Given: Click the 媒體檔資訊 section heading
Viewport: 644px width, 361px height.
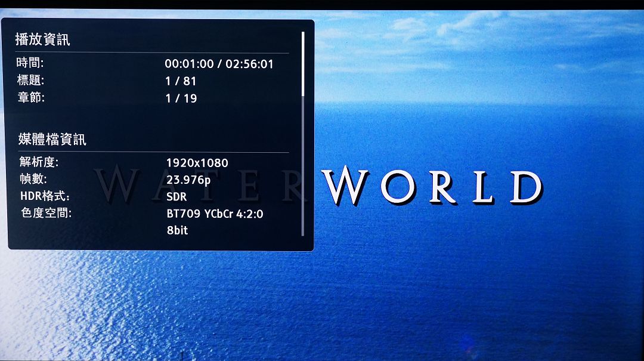Looking at the screenshot, I should click(x=52, y=139).
